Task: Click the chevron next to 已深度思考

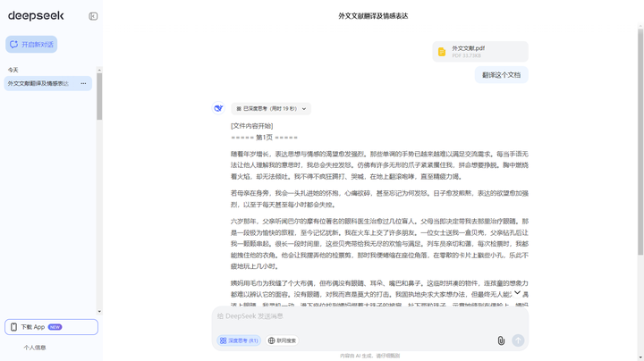Action: click(x=304, y=109)
